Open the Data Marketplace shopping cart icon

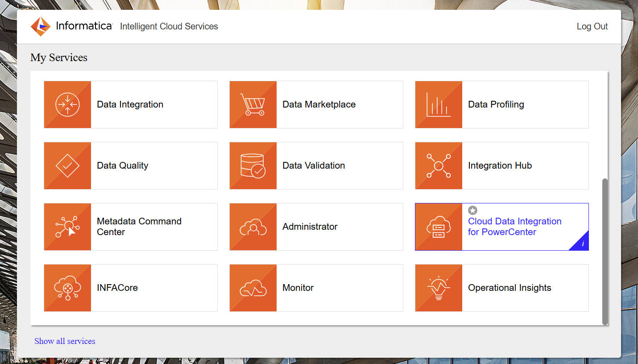(253, 104)
